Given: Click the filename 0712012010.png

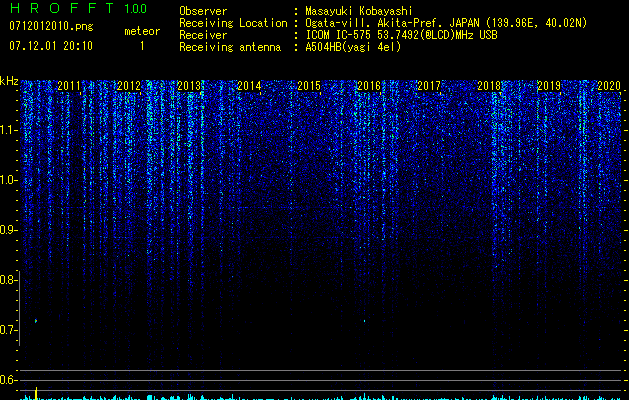Looking at the screenshot, I should pyautogui.click(x=51, y=26).
